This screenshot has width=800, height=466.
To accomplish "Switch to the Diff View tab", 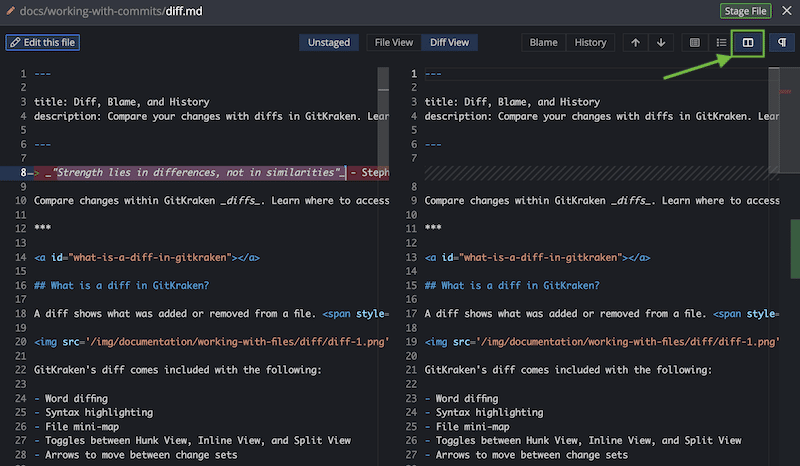I will click(449, 42).
